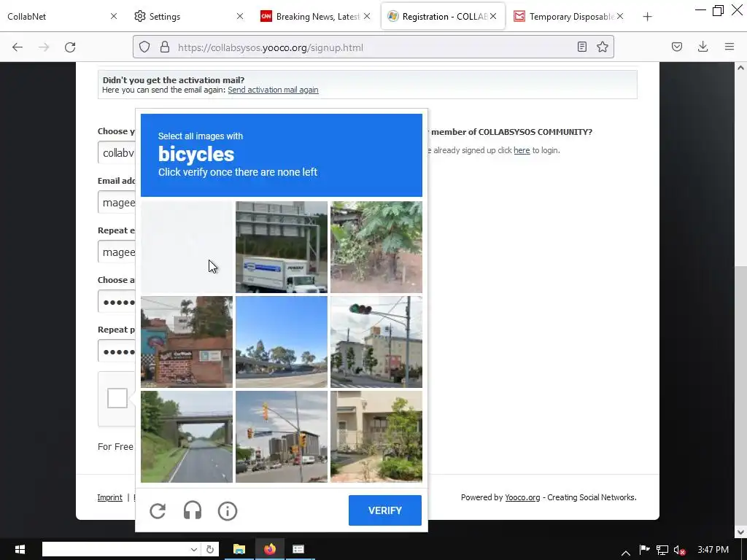The width and height of the screenshot is (747, 560).
Task: Bookmark this page with star icon
Action: coord(602,47)
